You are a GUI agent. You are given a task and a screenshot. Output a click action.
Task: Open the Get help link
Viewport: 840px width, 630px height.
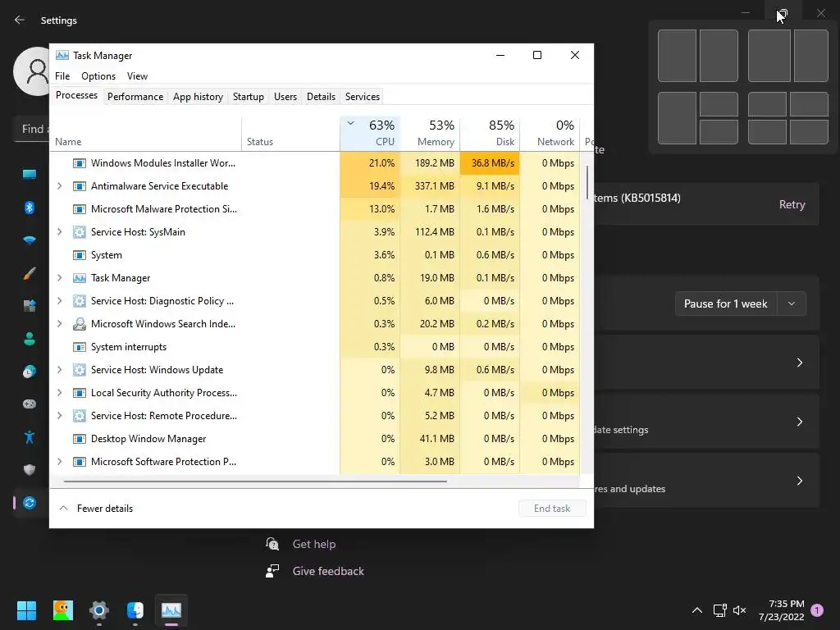pyautogui.click(x=314, y=544)
